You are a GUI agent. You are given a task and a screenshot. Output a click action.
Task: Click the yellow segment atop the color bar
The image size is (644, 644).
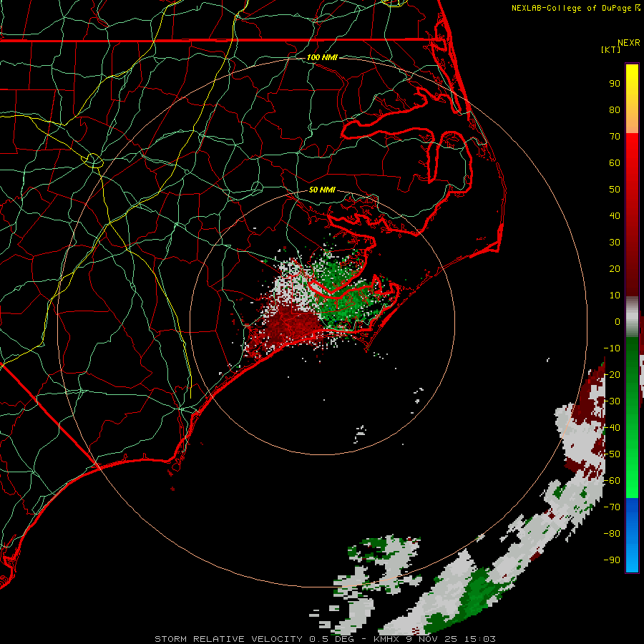[632, 99]
